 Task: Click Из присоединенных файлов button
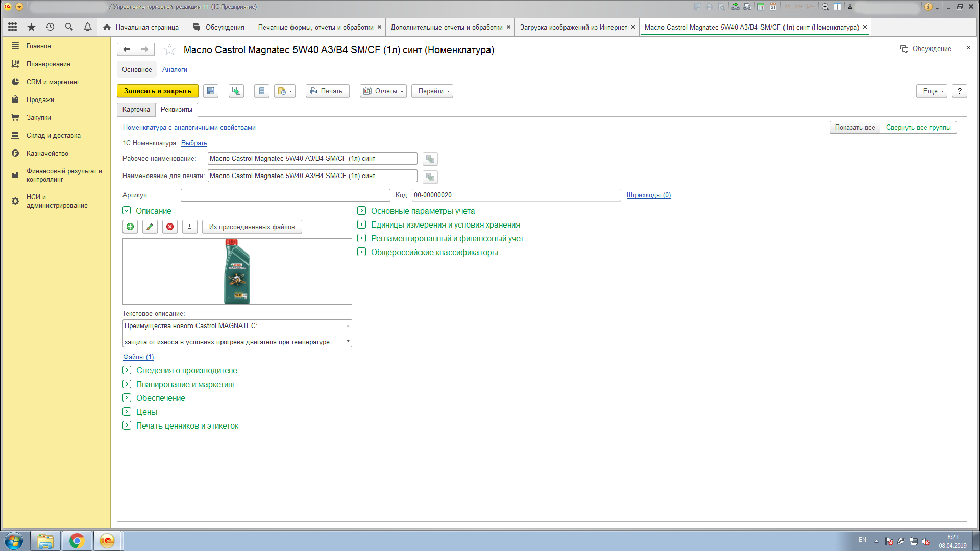point(252,227)
